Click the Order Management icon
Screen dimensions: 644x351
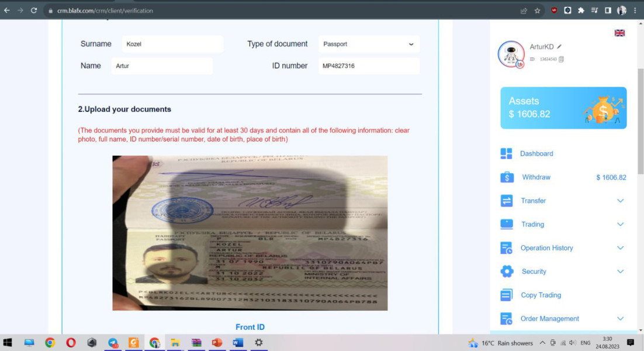[x=507, y=318]
